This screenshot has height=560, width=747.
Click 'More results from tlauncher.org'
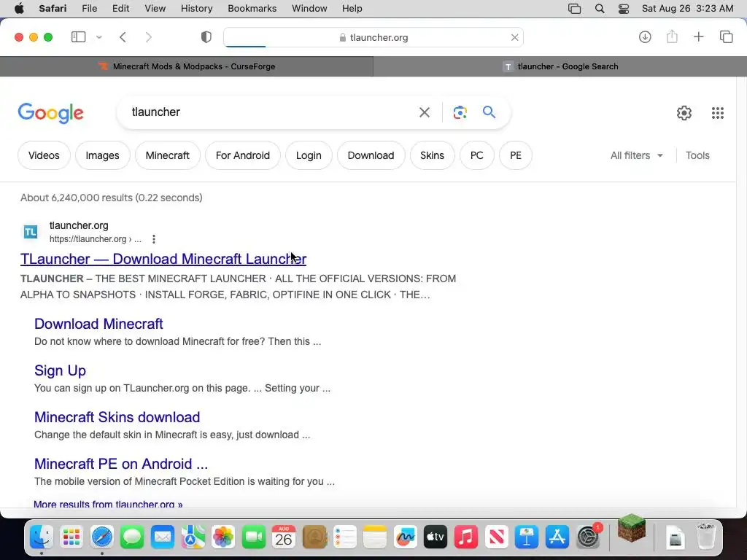tap(108, 504)
